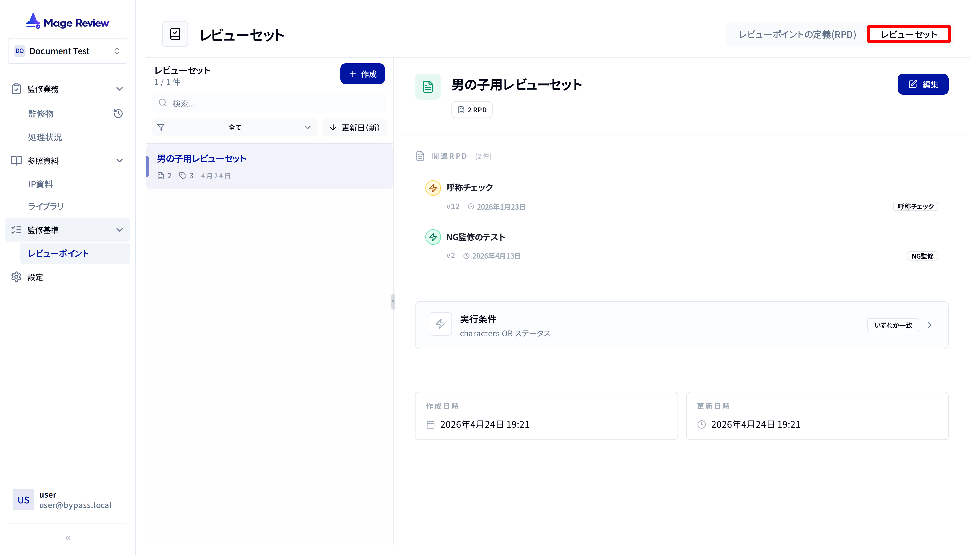This screenshot has height=555, width=980.
Task: Open 監修物 in sidebar
Action: (x=41, y=114)
